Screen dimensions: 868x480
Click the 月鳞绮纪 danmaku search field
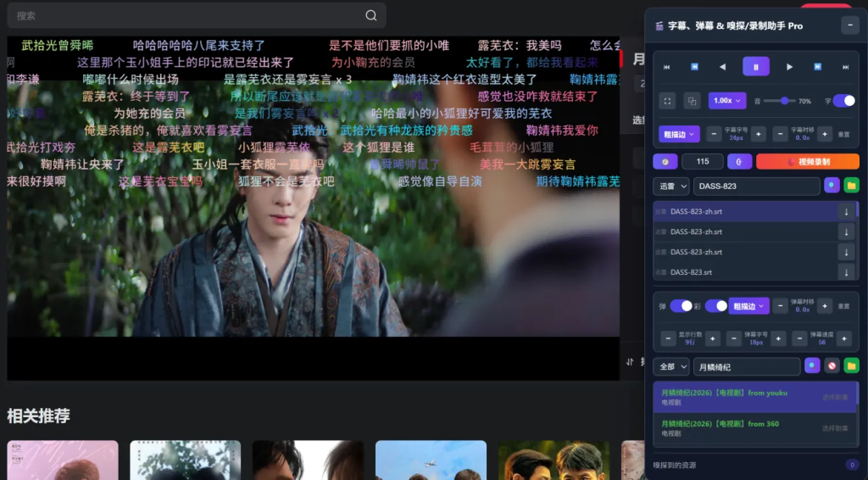[x=747, y=366]
